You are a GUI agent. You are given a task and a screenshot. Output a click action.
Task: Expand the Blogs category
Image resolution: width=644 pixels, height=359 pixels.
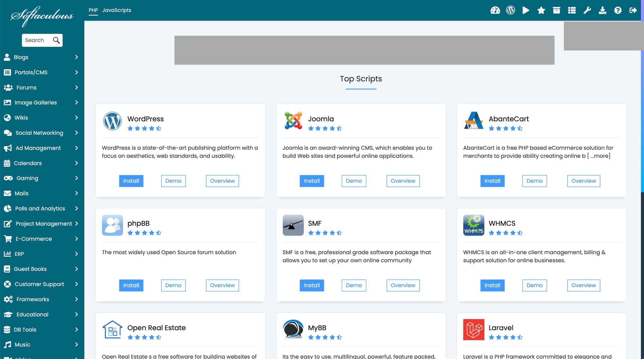pyautogui.click(x=42, y=57)
